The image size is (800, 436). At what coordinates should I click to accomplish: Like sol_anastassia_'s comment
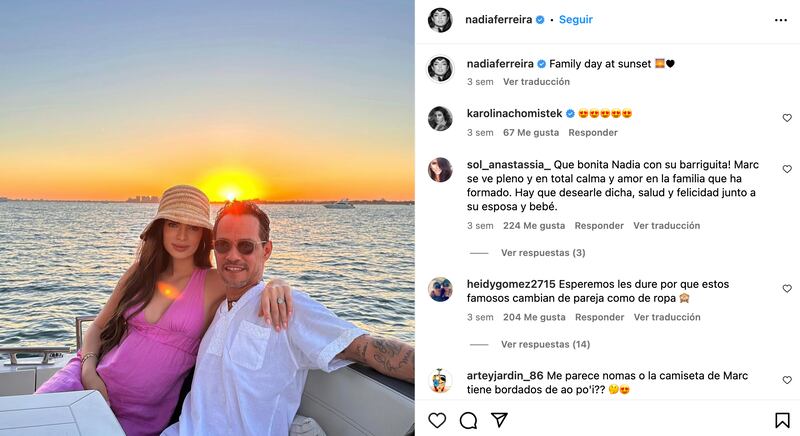click(787, 169)
